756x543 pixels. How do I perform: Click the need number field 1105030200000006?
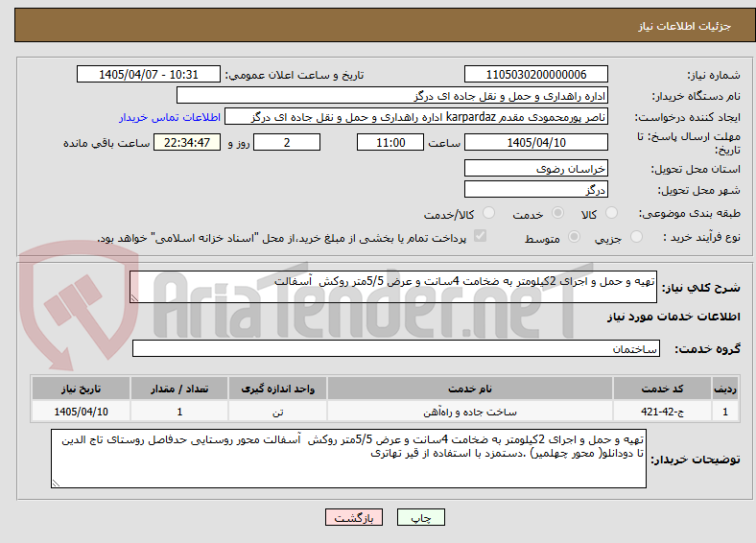tap(535, 74)
